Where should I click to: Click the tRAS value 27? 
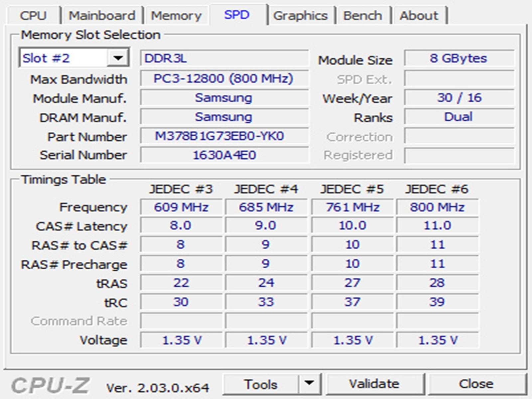pyautogui.click(x=352, y=283)
